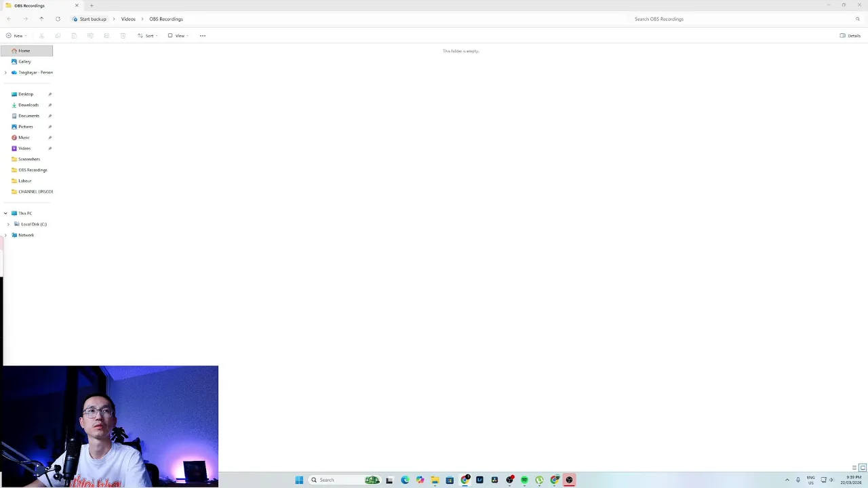
Task: Click OBS Recordings in the address breadcrumb
Action: point(166,19)
